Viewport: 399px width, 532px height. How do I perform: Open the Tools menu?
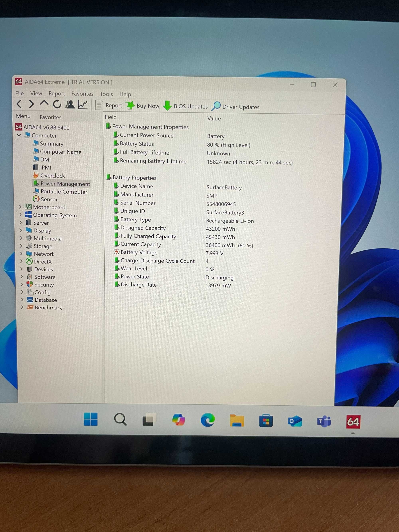(x=106, y=94)
